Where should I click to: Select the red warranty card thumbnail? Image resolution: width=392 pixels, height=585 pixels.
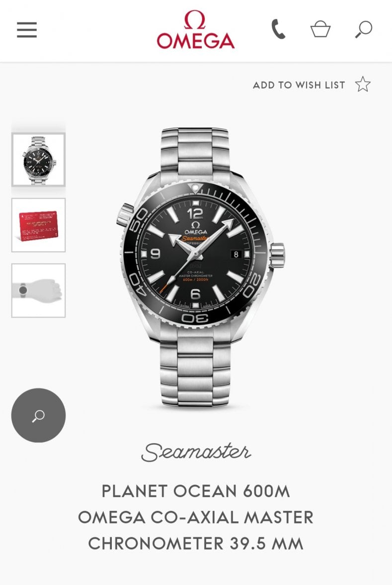[38, 225]
